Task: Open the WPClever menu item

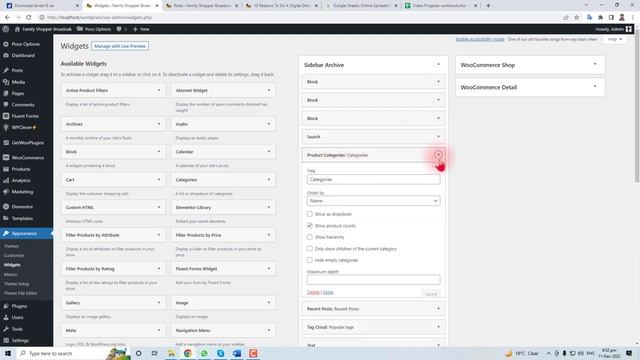Action: click(x=23, y=128)
